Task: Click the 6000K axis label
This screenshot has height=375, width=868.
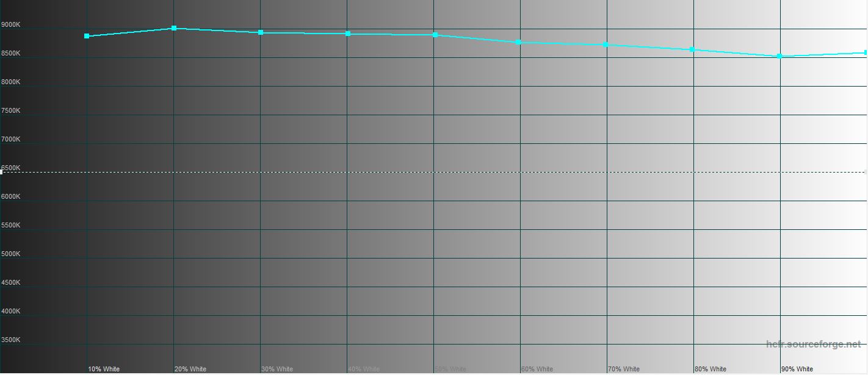Action: 11,197
